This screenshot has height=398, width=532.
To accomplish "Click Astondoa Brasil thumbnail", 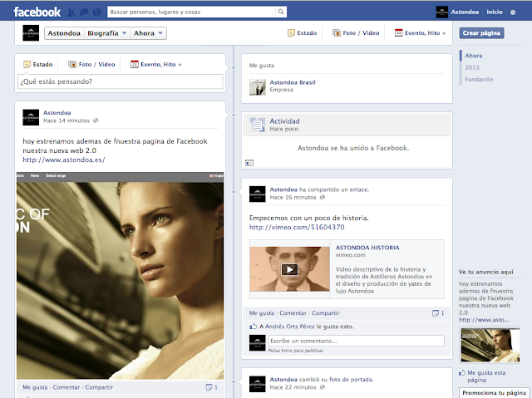I will 258,87.
